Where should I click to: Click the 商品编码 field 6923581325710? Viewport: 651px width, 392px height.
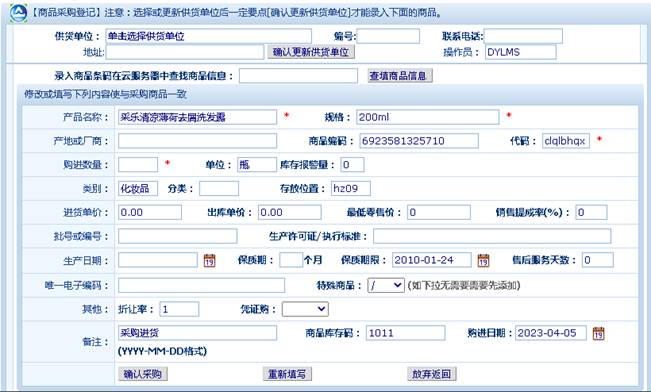(419, 141)
